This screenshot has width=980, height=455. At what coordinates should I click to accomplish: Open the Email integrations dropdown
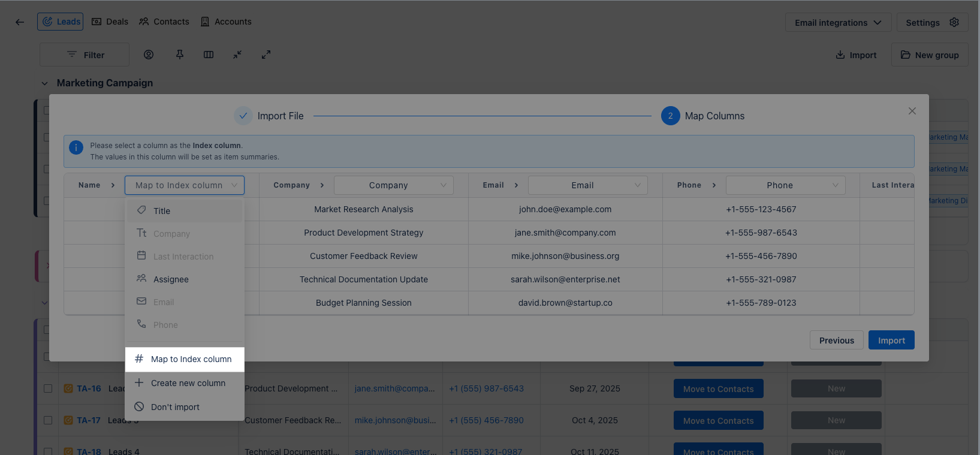click(x=838, y=23)
